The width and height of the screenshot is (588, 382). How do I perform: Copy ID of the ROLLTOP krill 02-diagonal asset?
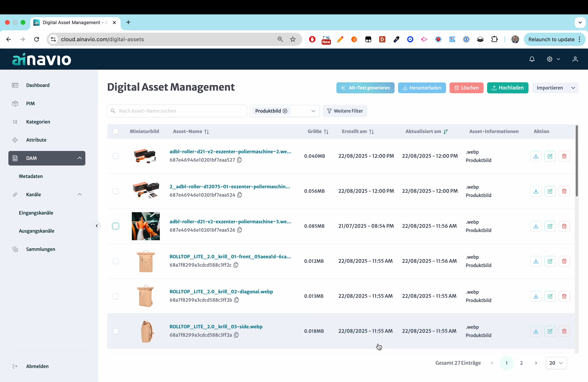tap(237, 300)
